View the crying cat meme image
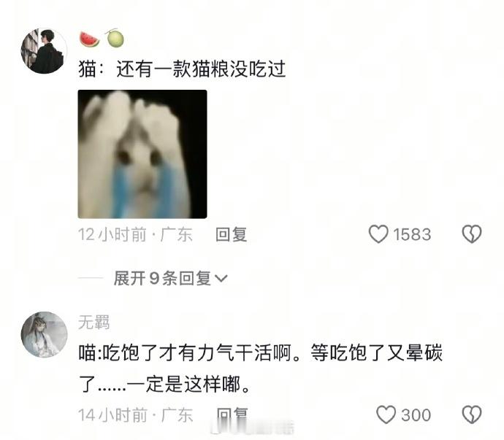The height and width of the screenshot is (440, 504). pyautogui.click(x=142, y=154)
